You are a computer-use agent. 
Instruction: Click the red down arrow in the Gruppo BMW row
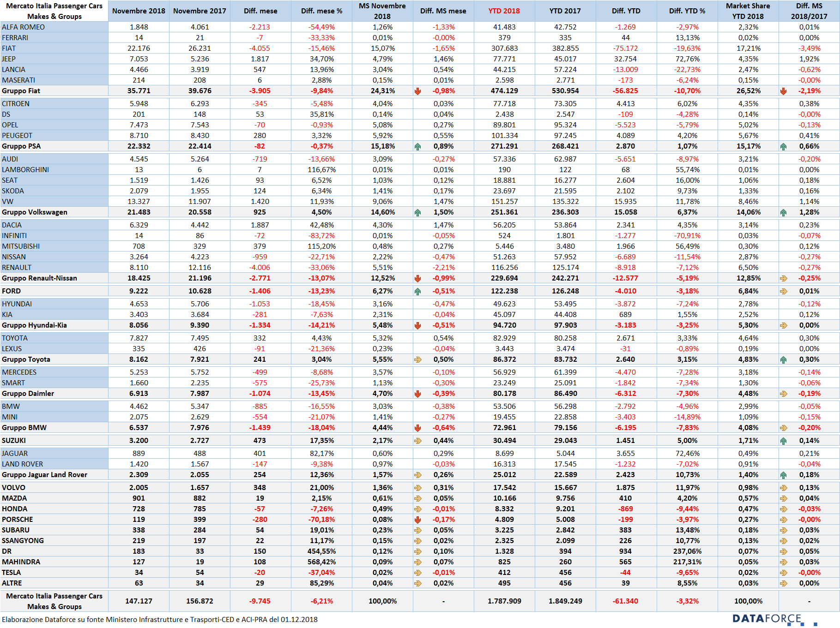pos(417,428)
